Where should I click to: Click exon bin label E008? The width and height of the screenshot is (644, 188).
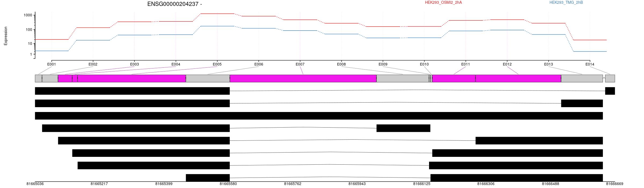pos(341,64)
